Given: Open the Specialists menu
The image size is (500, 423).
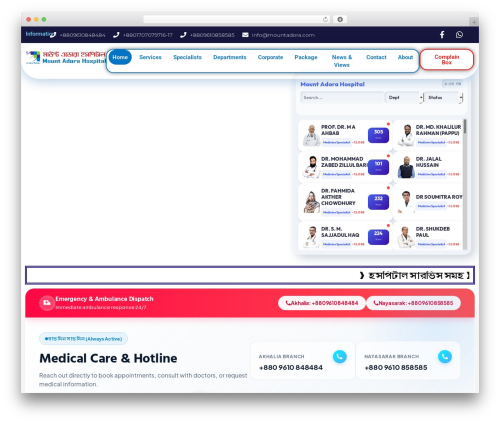Looking at the screenshot, I should (187, 57).
